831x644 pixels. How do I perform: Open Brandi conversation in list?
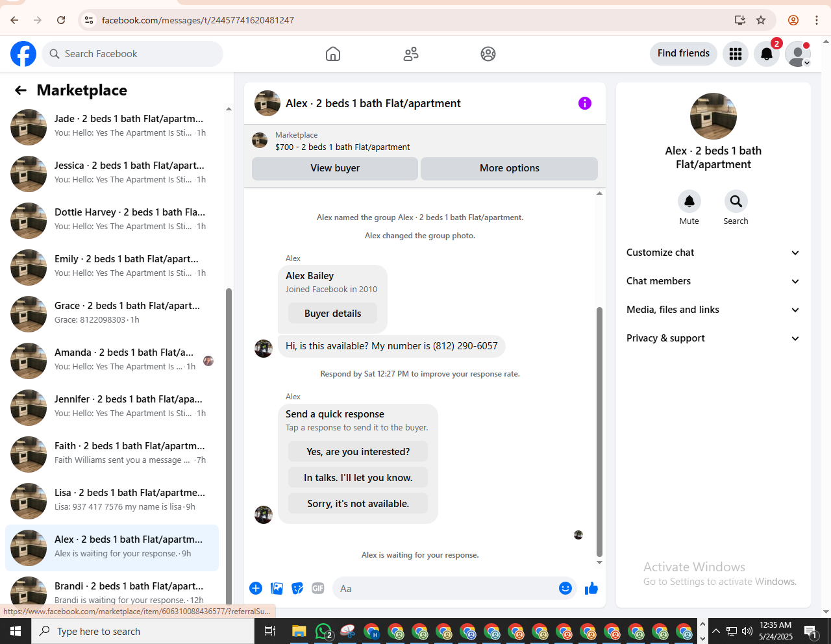tap(112, 591)
